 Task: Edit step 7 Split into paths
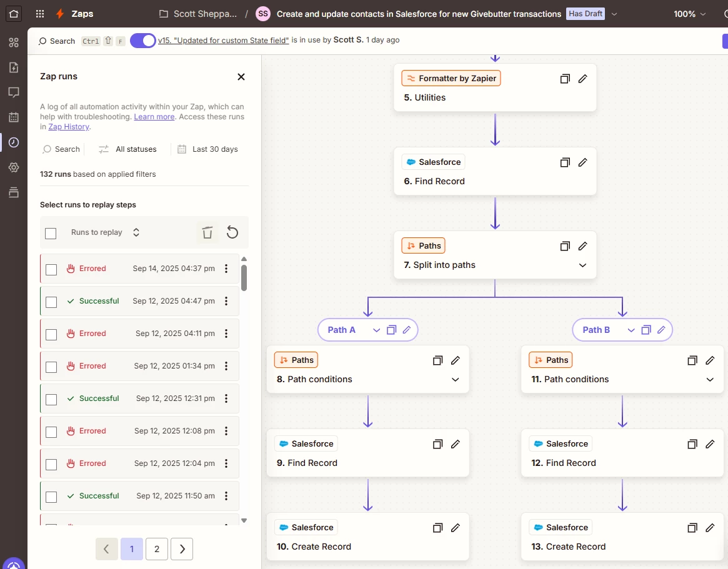click(582, 246)
